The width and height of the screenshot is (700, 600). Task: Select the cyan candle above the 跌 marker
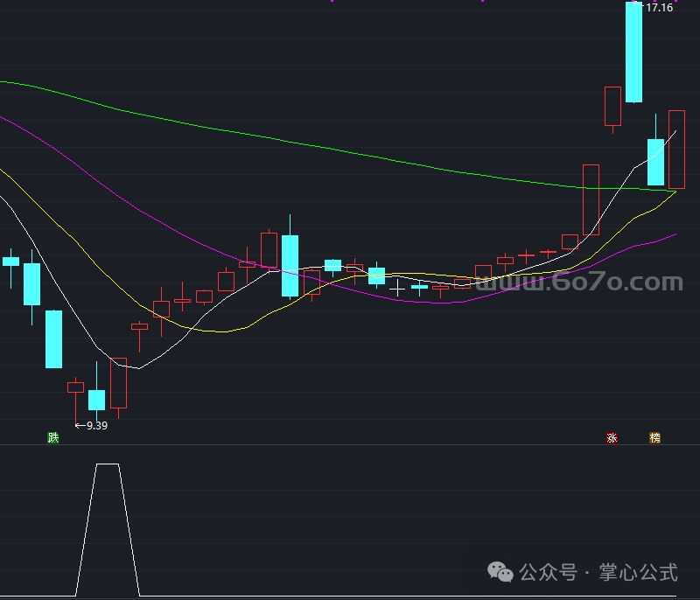point(53,339)
